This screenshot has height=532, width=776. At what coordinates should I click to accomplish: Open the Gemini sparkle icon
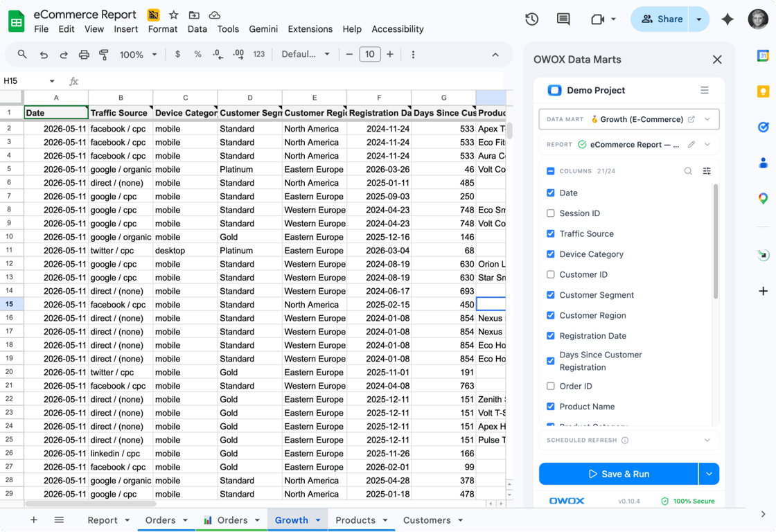tap(727, 19)
